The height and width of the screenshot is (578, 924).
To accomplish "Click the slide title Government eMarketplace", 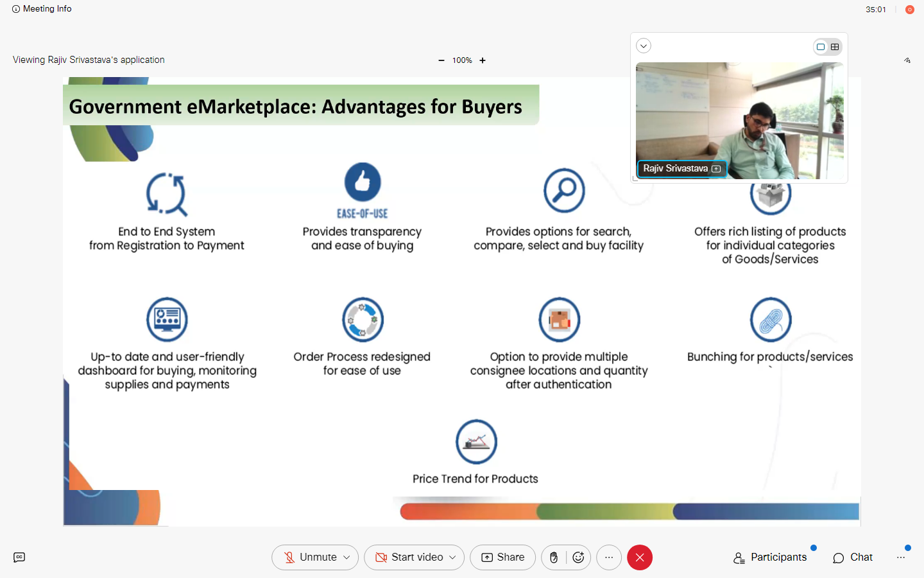I will pyautogui.click(x=295, y=107).
